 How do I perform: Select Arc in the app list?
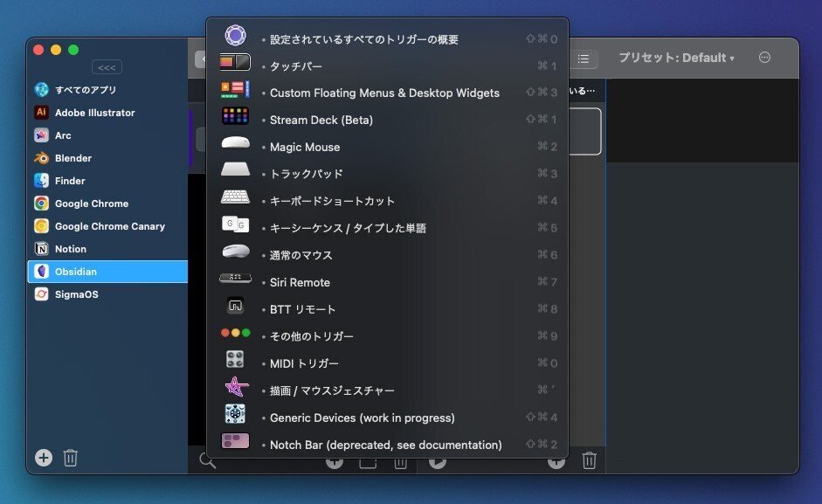click(x=107, y=135)
